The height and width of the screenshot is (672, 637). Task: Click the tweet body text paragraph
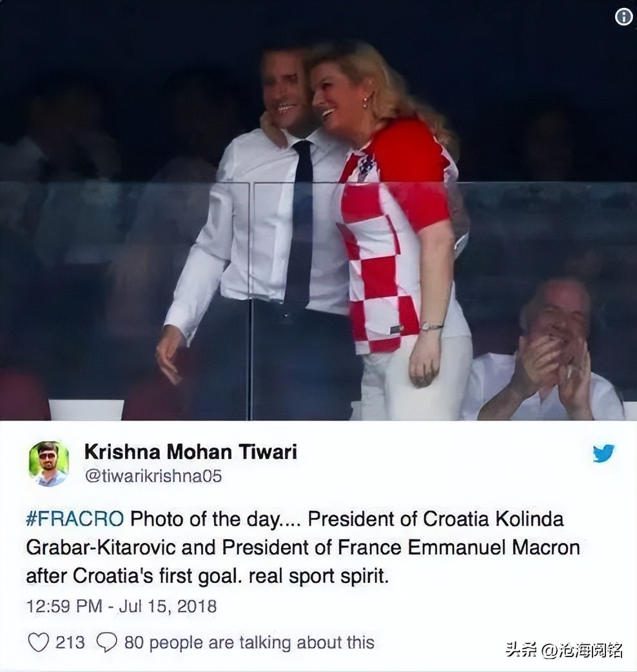point(302,548)
